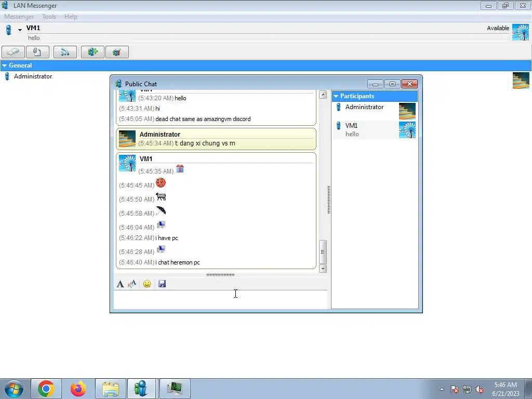Click the Action Center flag tray icon

point(454,389)
